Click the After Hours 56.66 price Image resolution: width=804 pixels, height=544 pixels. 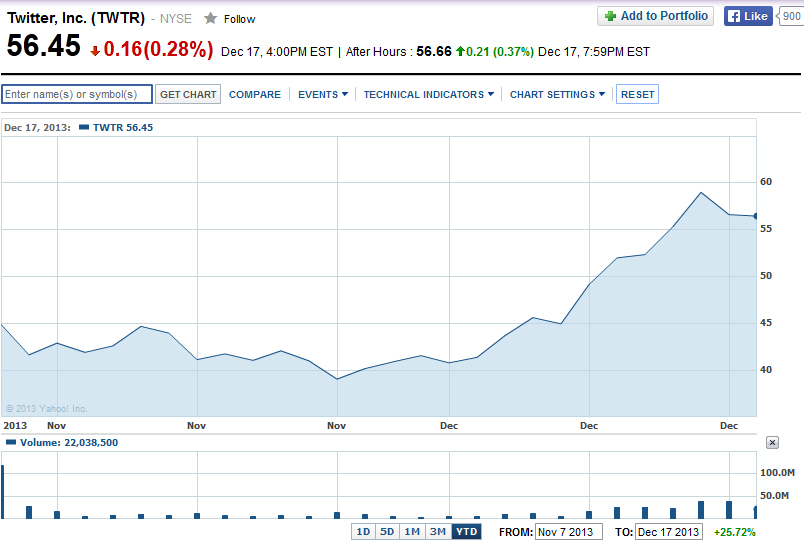434,51
